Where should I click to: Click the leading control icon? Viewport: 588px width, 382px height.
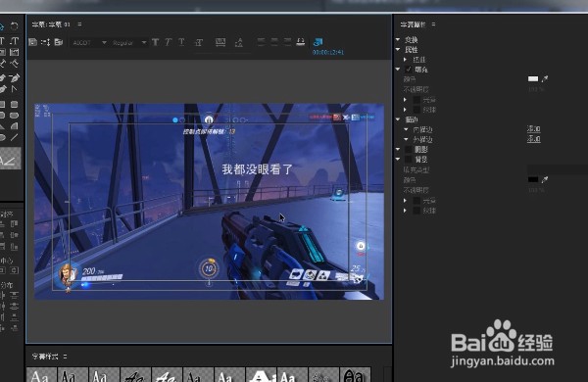tap(239, 43)
